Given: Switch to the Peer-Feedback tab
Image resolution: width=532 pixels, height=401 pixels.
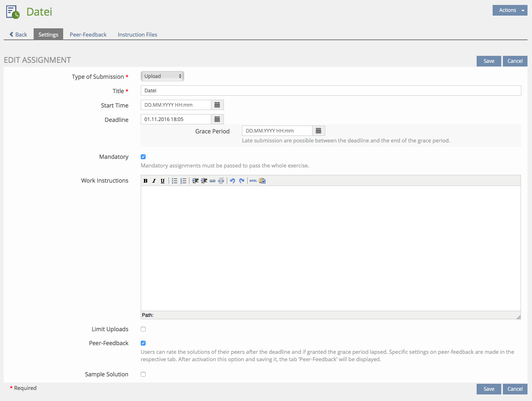Looking at the screenshot, I should point(88,34).
